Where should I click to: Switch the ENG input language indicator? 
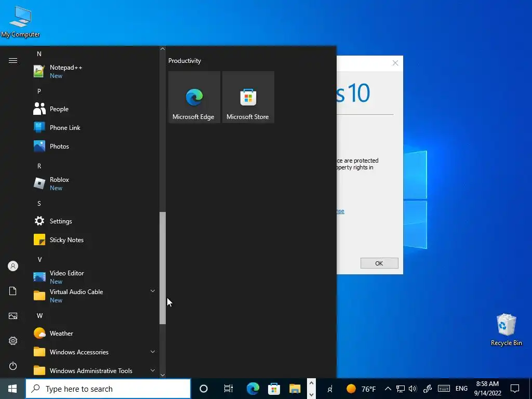pos(461,389)
